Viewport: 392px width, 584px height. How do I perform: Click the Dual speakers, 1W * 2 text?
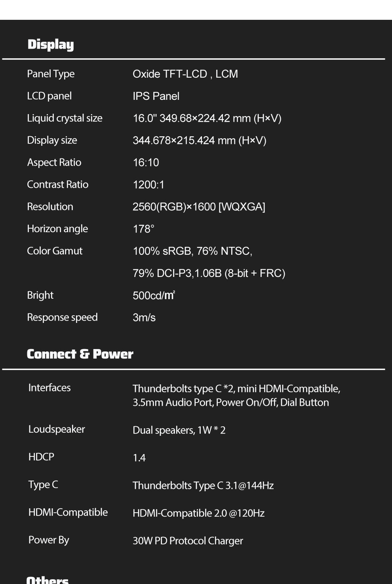click(x=179, y=430)
